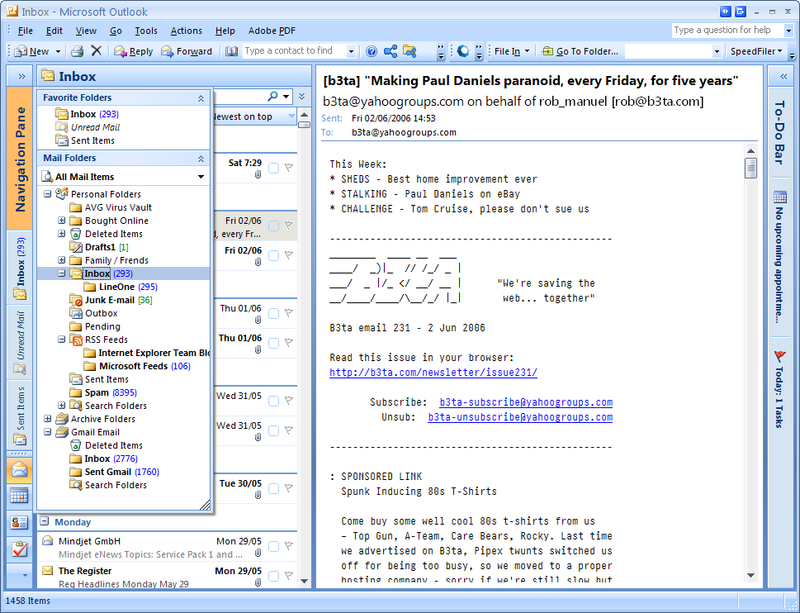
Task: Expand the Bought Online folder
Action: click(61, 220)
